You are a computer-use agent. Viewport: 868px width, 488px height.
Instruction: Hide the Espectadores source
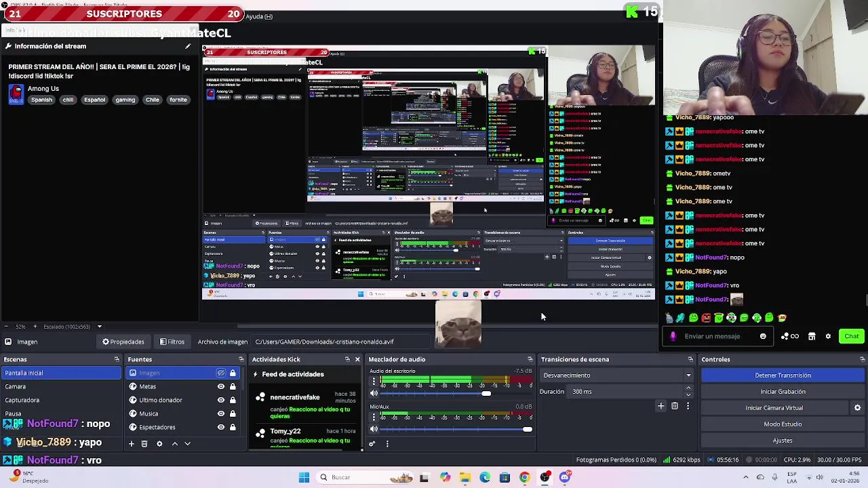point(221,427)
